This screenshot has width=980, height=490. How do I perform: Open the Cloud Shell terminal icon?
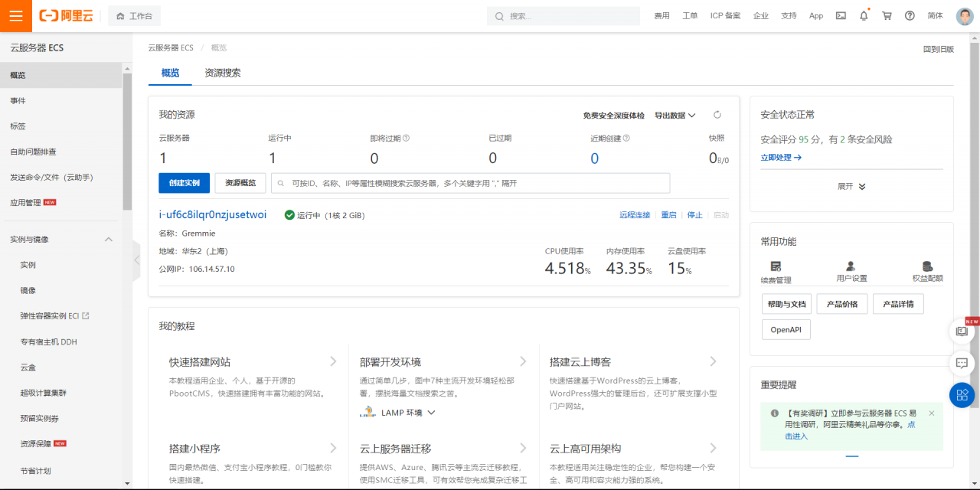point(841,15)
